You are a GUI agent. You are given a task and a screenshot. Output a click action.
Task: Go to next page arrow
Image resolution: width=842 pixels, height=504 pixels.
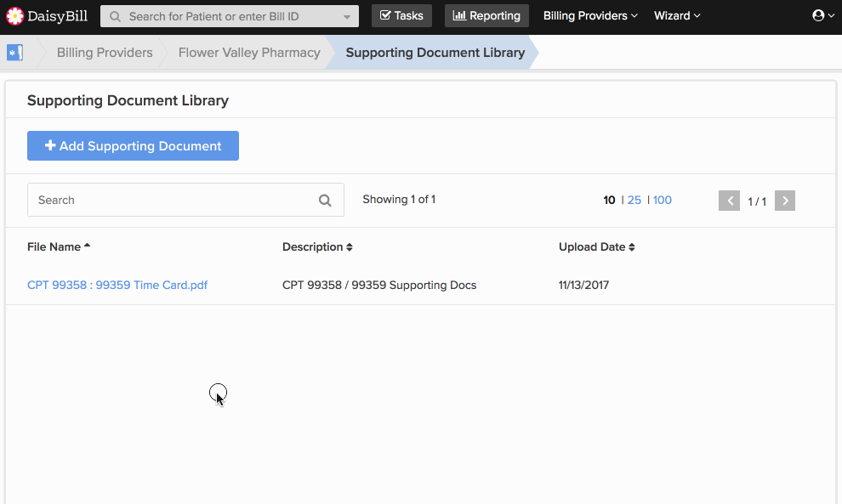[784, 201]
